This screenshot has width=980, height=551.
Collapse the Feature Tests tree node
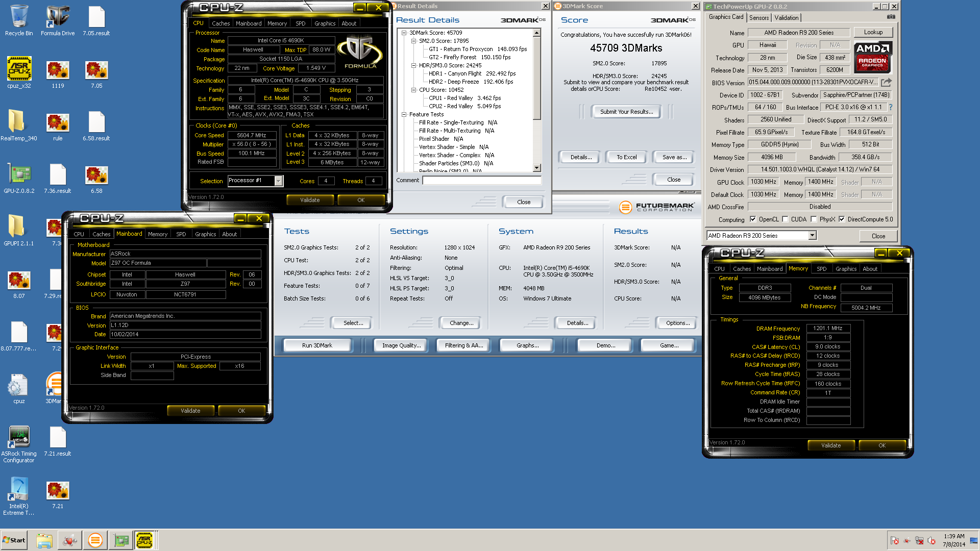[x=404, y=114]
